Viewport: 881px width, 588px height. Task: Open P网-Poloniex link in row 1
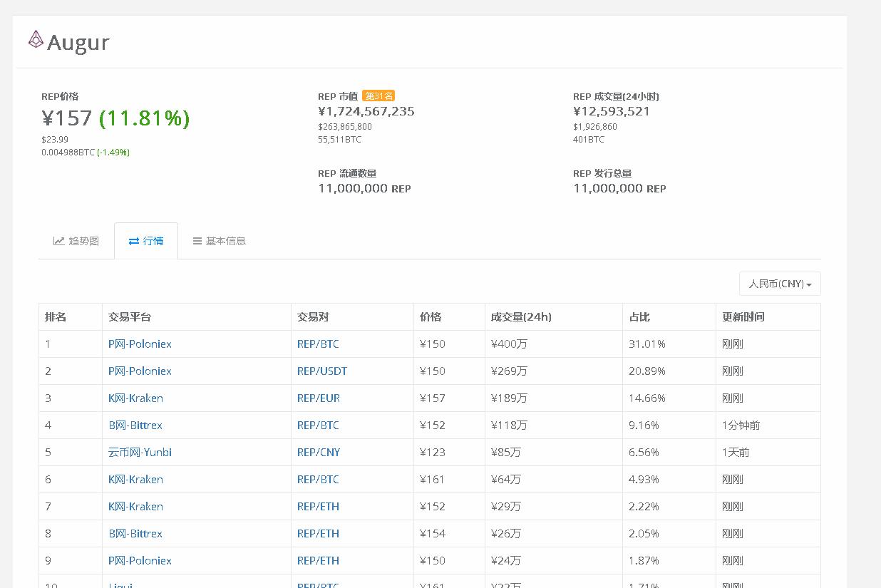(x=140, y=344)
